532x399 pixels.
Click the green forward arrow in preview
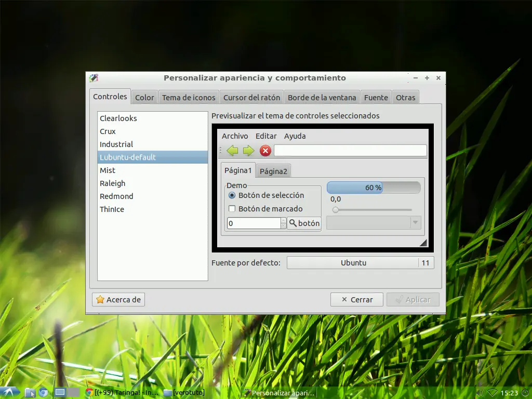click(248, 151)
